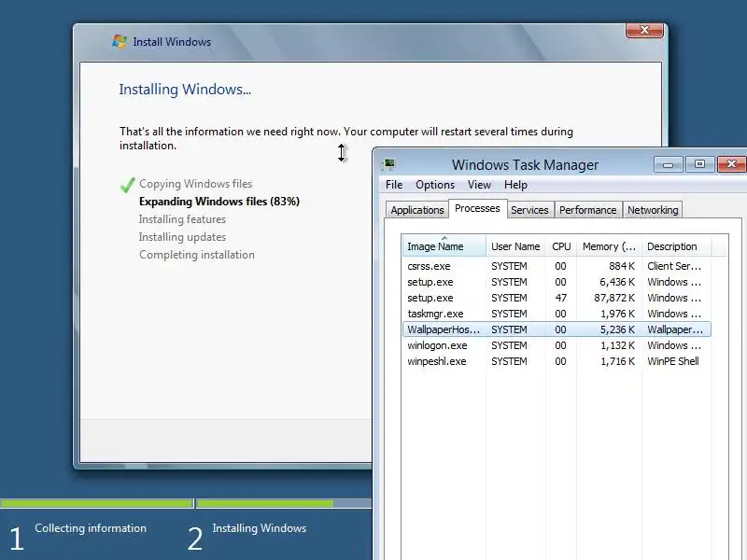Sort processes by Image Name column header
The height and width of the screenshot is (560, 747).
(444, 246)
